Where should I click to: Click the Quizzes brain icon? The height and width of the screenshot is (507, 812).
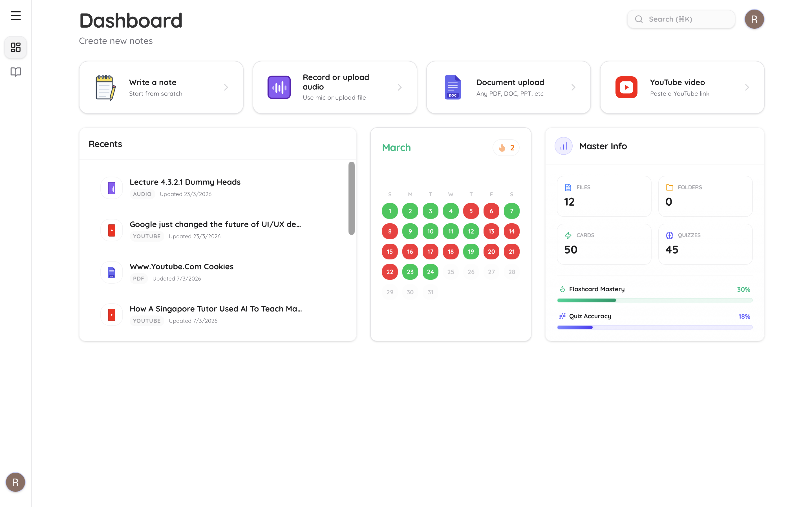pyautogui.click(x=670, y=235)
